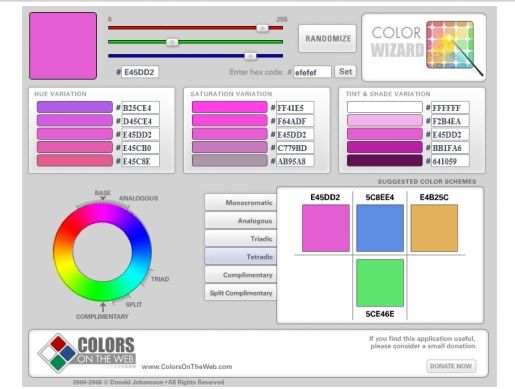Click the 641059 hex text field
Image resolution: width=515 pixels, height=389 pixels.
(x=450, y=161)
